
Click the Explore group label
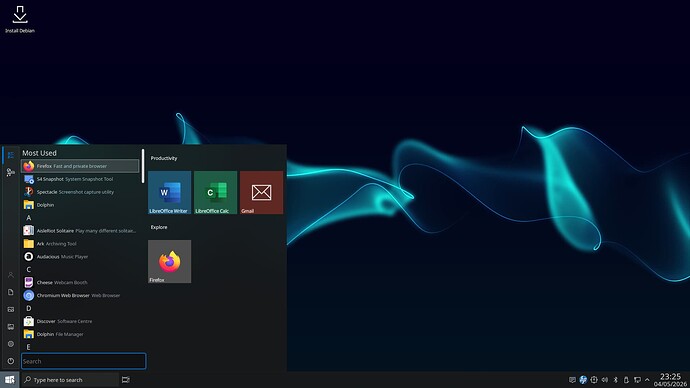tap(159, 227)
